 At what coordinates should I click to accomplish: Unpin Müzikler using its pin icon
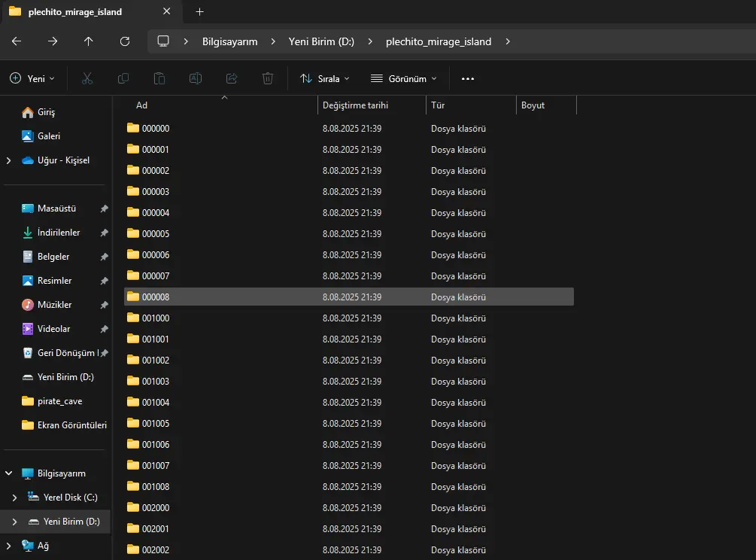click(x=104, y=305)
